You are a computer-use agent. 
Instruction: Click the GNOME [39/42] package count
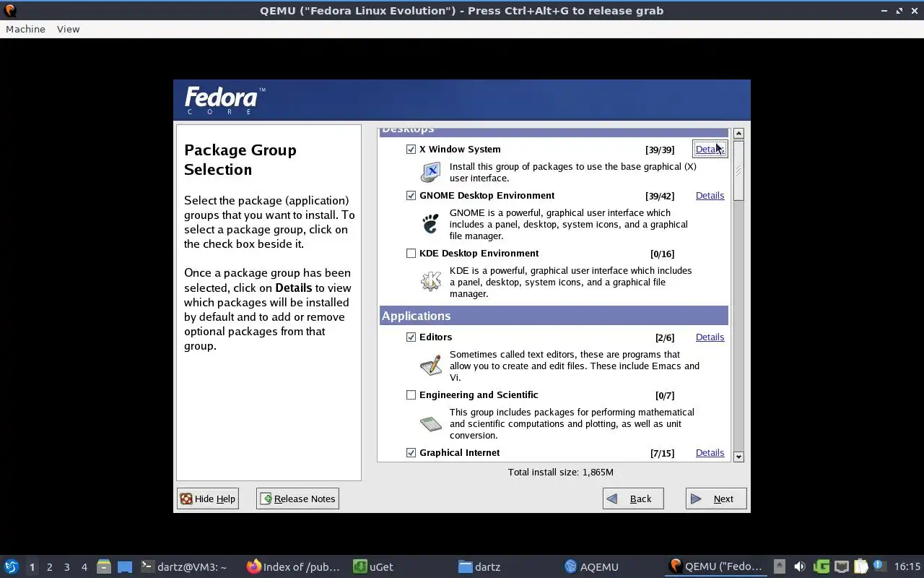click(660, 196)
